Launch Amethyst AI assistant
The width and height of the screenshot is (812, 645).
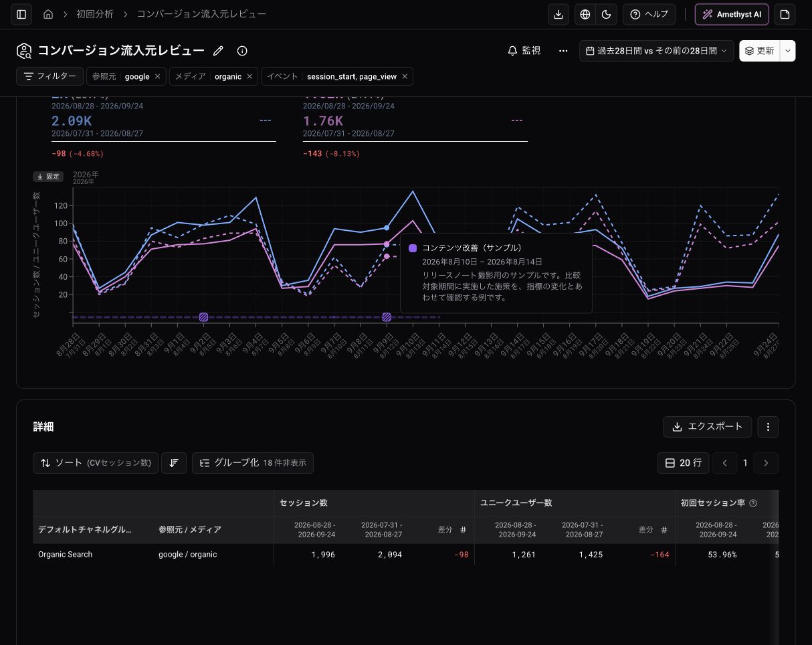coord(732,14)
